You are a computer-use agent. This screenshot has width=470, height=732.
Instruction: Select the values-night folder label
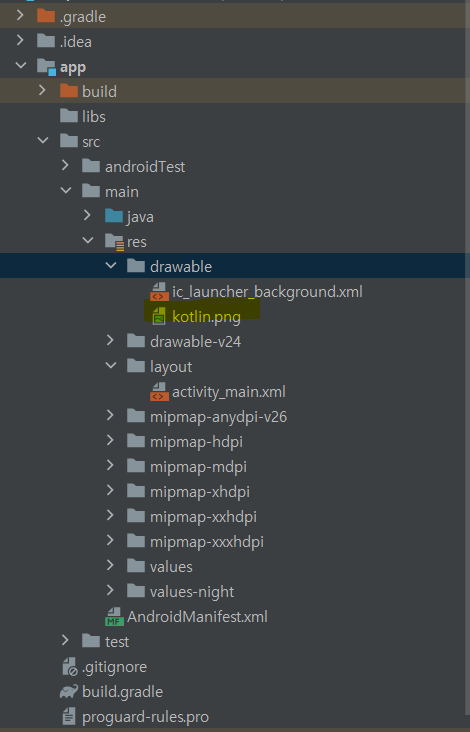coord(192,592)
